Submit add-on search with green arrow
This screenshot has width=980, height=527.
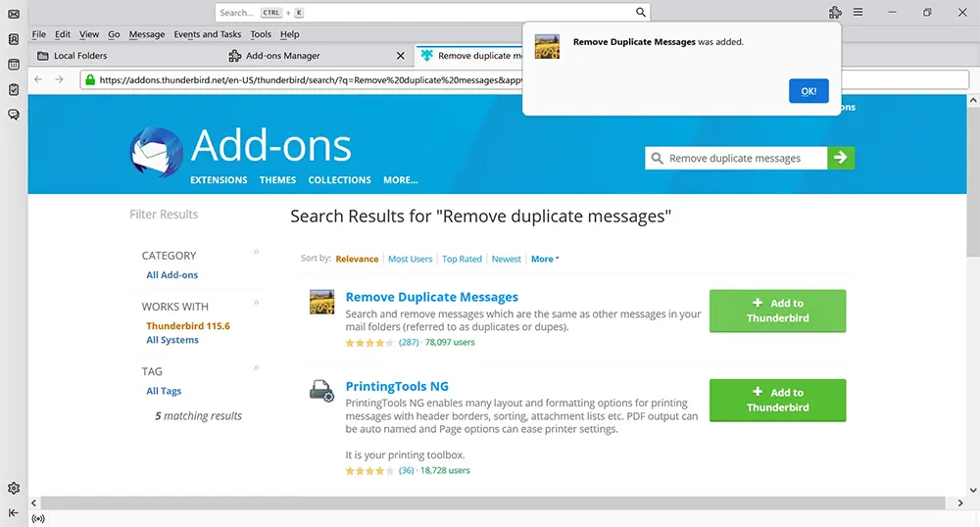coord(841,158)
